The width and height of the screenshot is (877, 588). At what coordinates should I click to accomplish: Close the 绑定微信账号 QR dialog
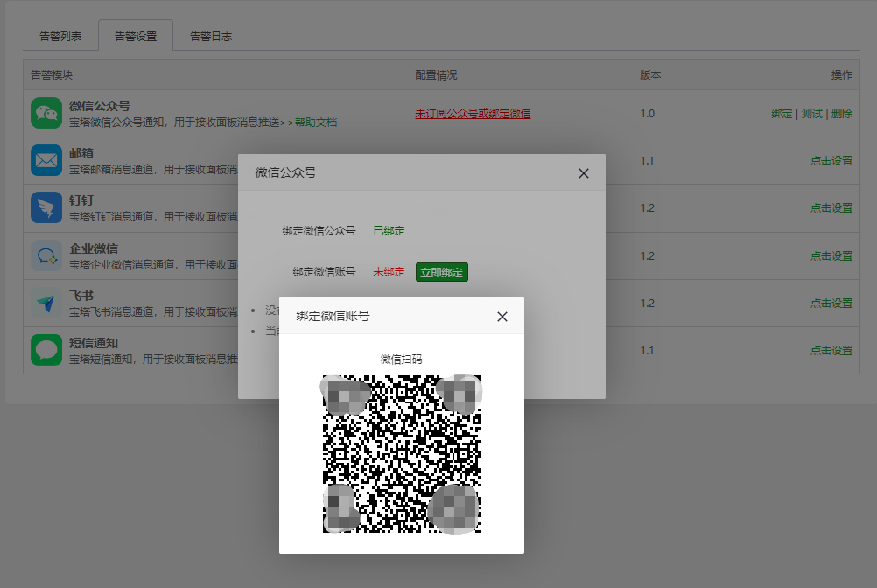(x=502, y=317)
